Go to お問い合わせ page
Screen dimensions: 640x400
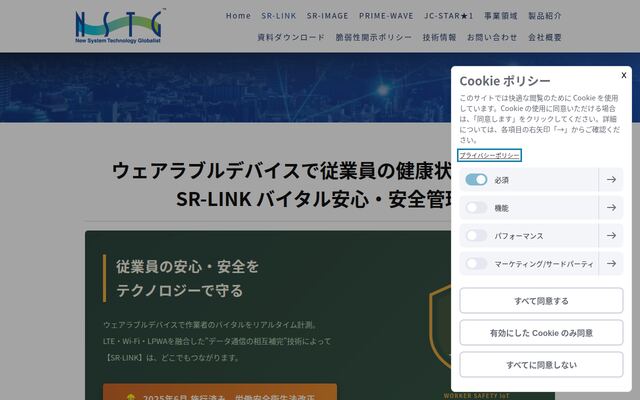pos(492,37)
